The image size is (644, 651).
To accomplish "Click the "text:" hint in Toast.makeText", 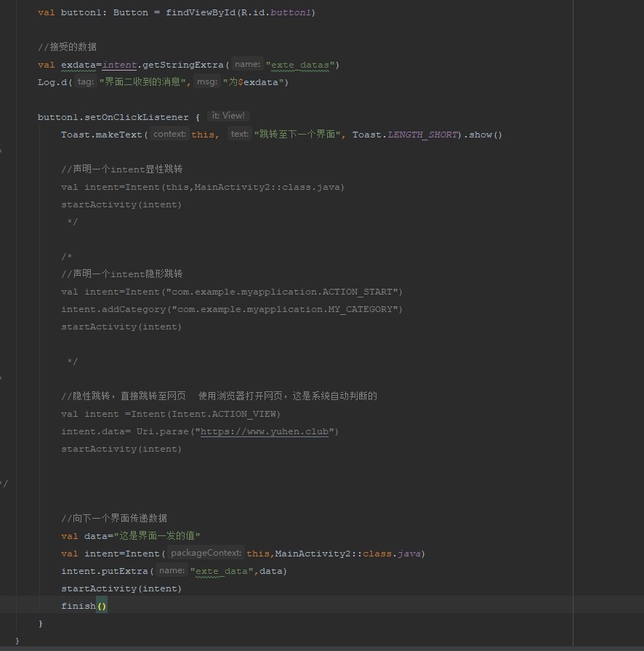I will pyautogui.click(x=239, y=135).
